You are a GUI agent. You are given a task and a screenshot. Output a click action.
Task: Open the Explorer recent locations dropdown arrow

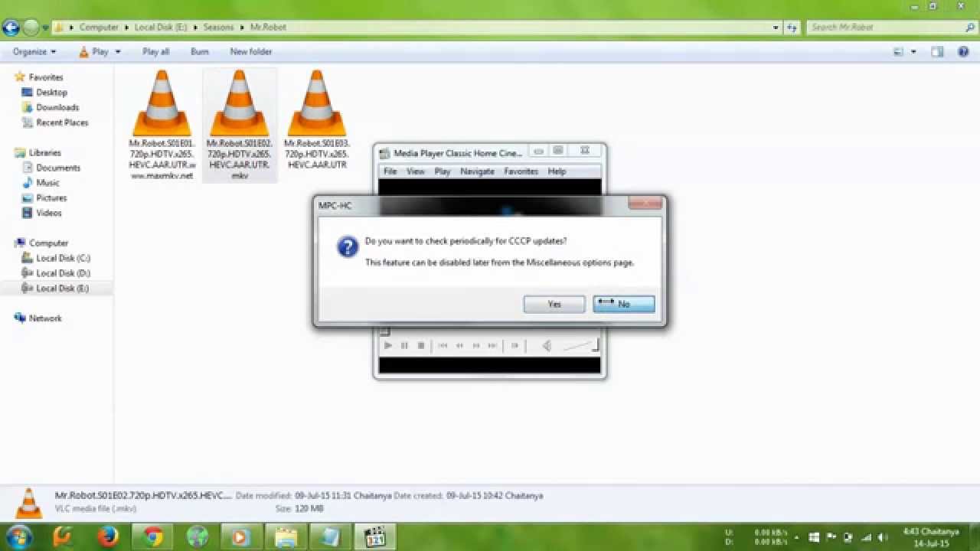coord(46,28)
